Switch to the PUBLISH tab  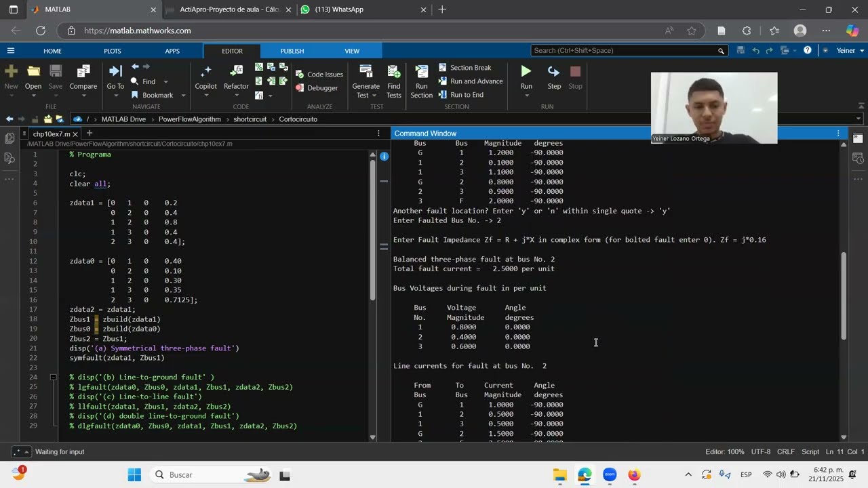(x=292, y=51)
